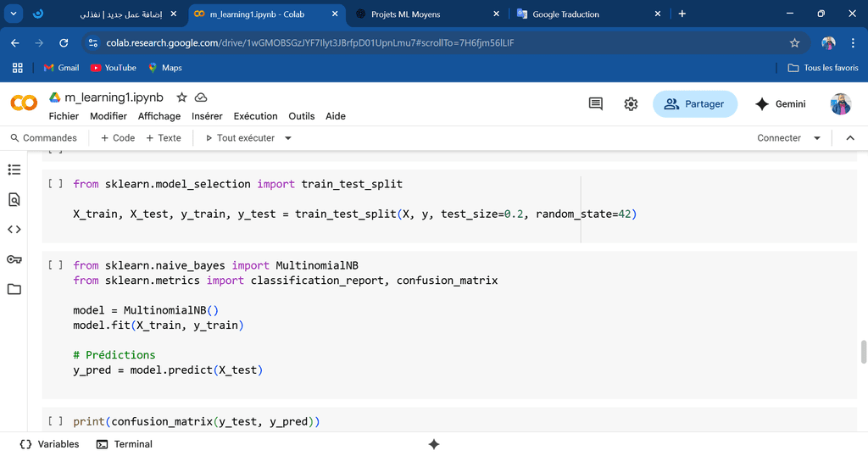Bookmark this page with the star icon
868x456 pixels.
click(x=795, y=43)
